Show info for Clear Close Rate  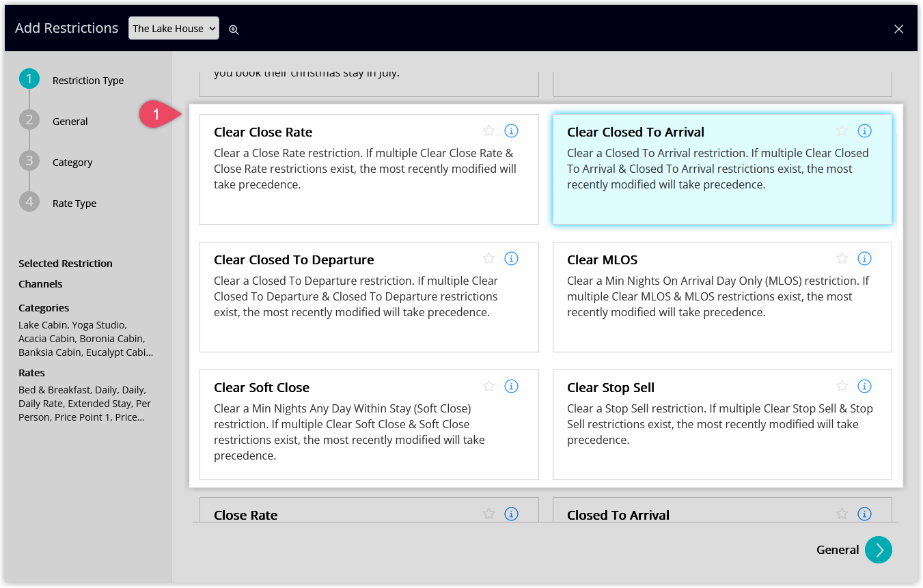tap(511, 130)
